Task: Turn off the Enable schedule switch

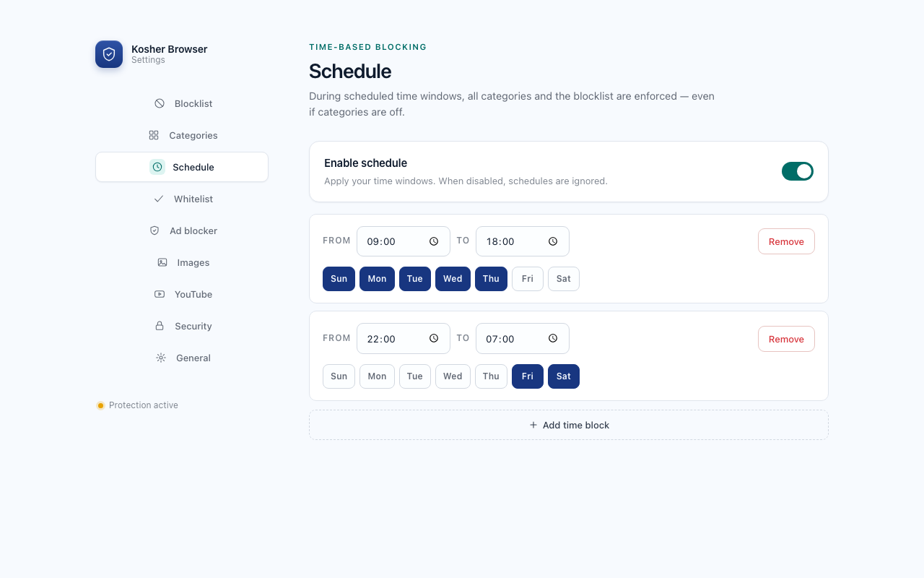Action: [x=798, y=171]
